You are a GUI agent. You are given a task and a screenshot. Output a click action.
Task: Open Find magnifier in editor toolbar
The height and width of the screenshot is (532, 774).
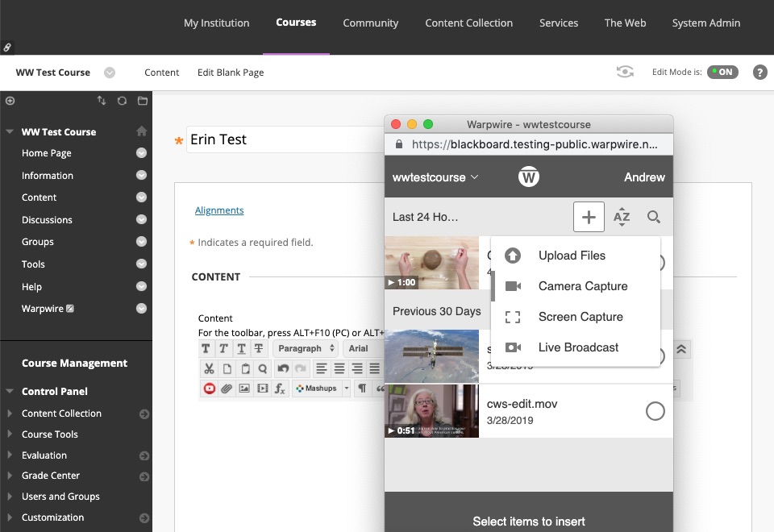[263, 368]
